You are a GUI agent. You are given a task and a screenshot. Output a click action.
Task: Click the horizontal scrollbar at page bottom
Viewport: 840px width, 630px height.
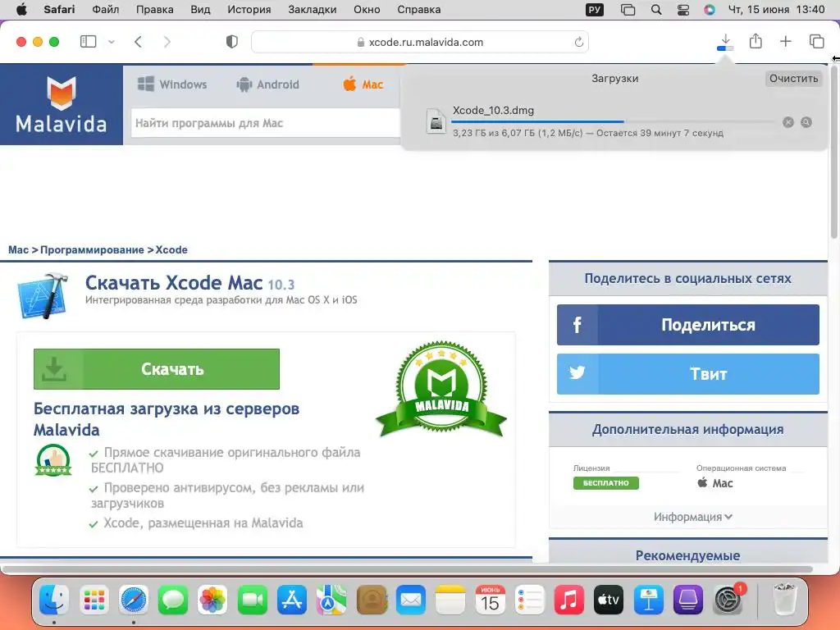point(407,569)
